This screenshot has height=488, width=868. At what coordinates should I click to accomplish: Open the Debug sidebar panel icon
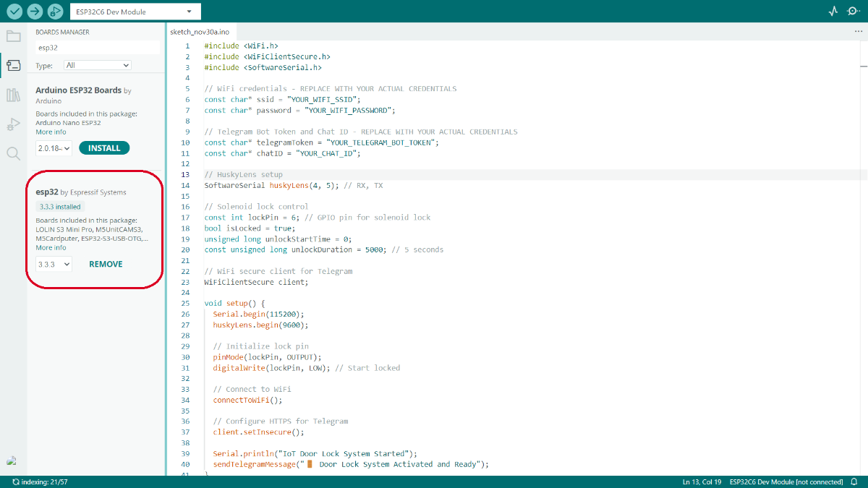click(x=13, y=124)
